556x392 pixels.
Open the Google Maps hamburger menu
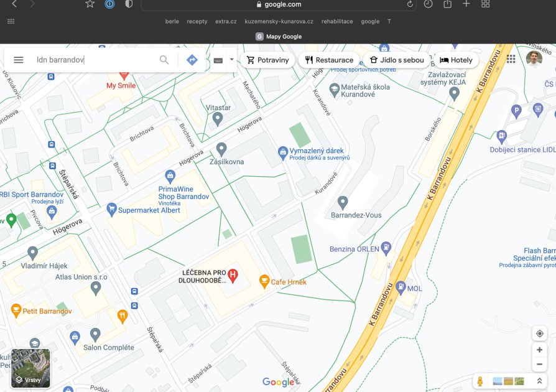point(19,60)
